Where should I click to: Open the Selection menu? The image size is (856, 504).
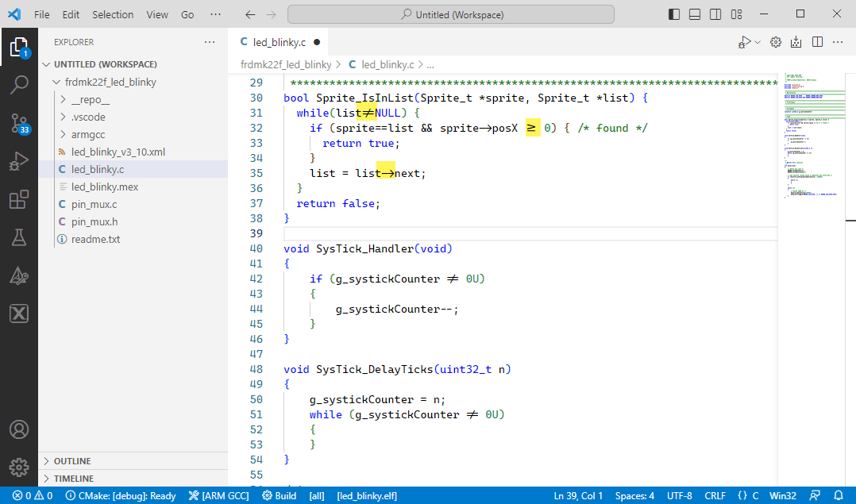tap(112, 13)
